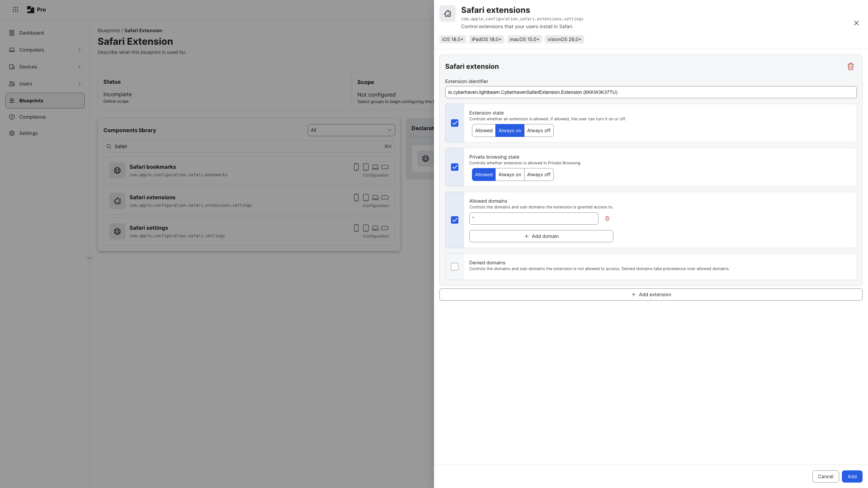This screenshot has height=488, width=868.
Task: Set Private browsing state to Always on
Action: pyautogui.click(x=510, y=175)
